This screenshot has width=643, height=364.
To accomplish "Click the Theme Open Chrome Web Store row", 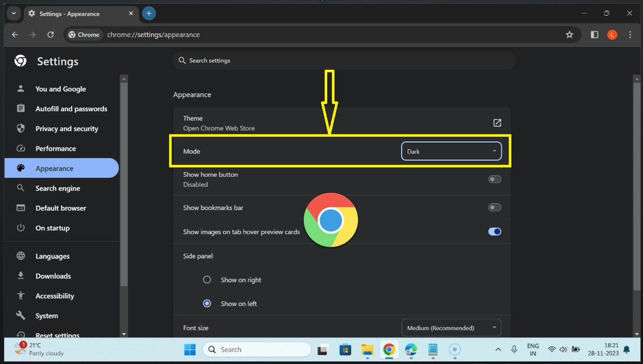I will point(342,123).
